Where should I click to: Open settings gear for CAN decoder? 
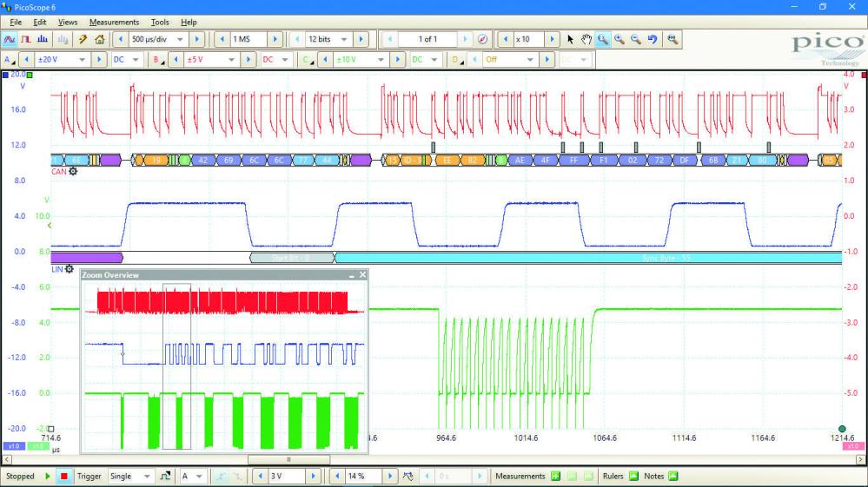(73, 171)
